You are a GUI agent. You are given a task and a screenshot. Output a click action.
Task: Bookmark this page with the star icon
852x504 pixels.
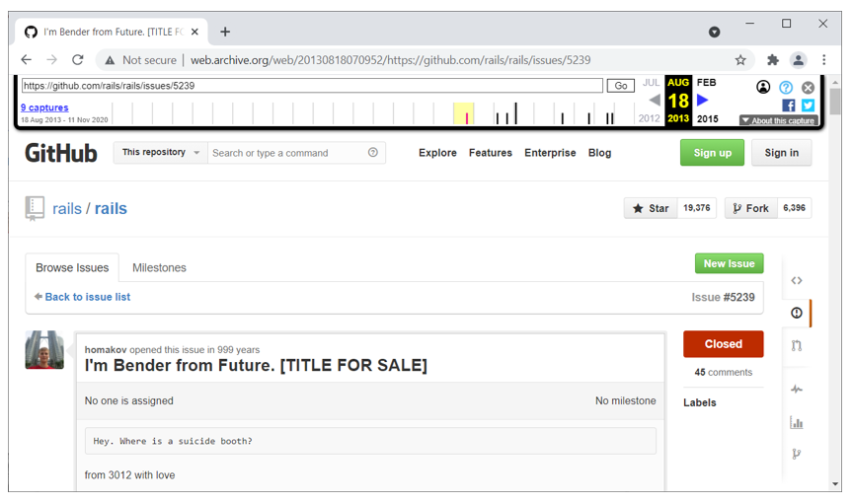click(x=740, y=60)
